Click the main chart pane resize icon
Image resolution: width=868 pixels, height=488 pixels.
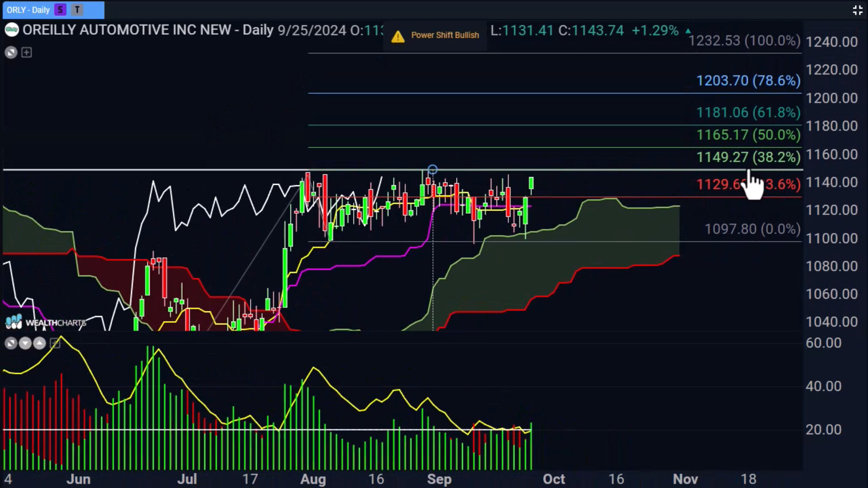11,53
